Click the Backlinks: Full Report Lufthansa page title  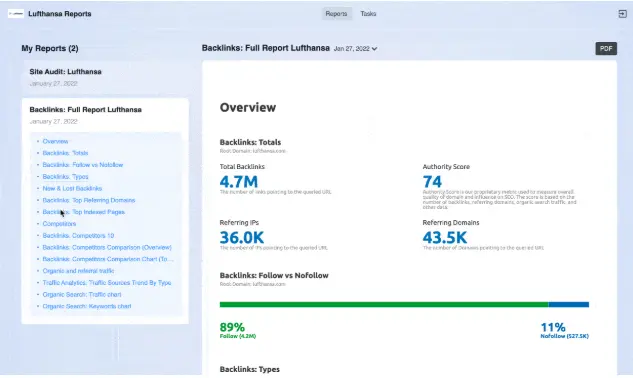(266, 48)
